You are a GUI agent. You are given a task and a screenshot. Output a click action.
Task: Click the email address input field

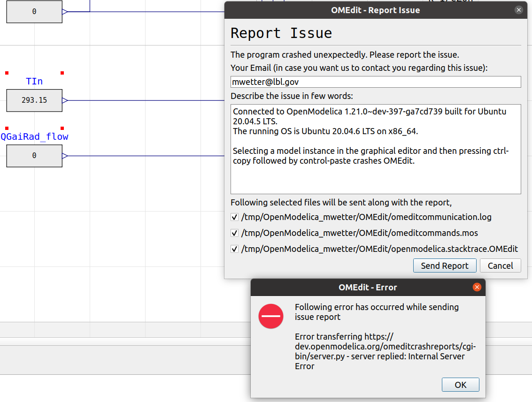[x=375, y=82]
